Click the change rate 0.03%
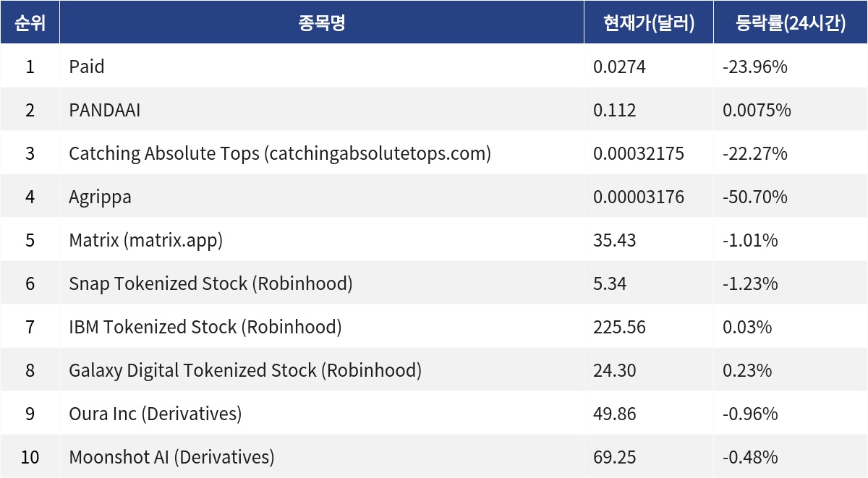 point(747,328)
